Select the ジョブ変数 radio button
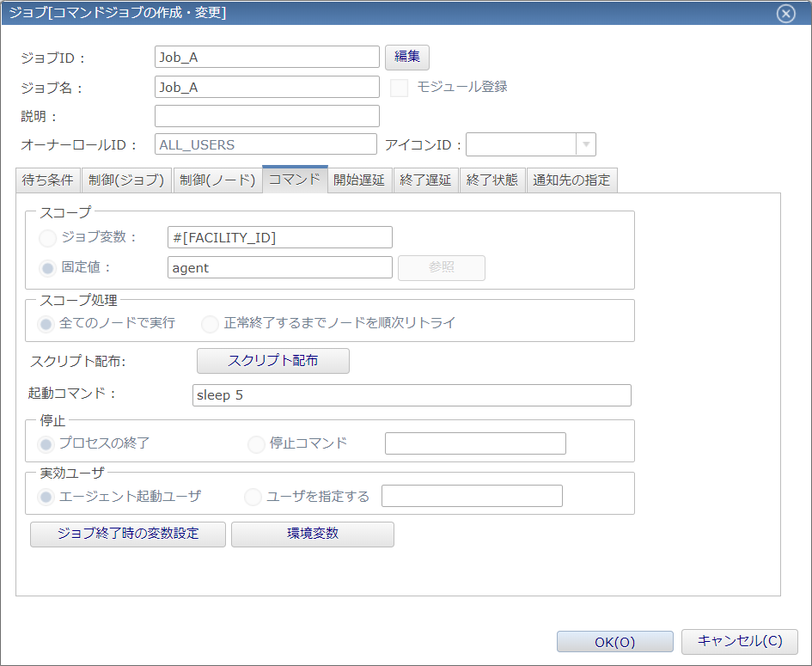812x666 pixels. (x=47, y=238)
